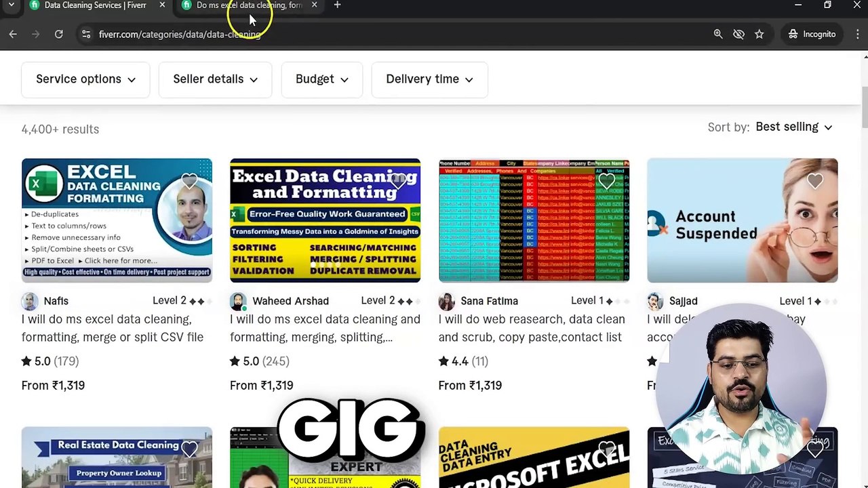Open seller profile name Waheed Arshad
The height and width of the screenshot is (488, 868).
pos(290,301)
